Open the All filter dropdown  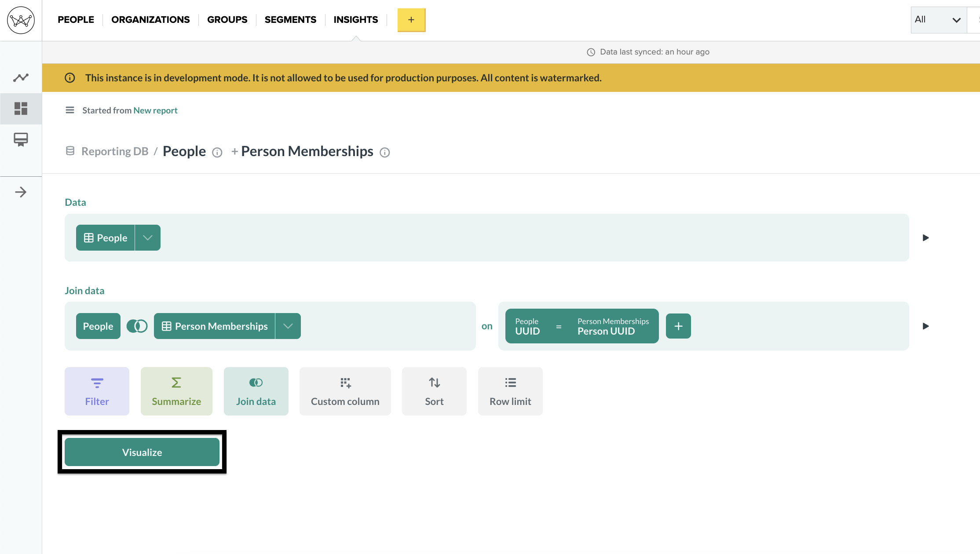click(938, 20)
